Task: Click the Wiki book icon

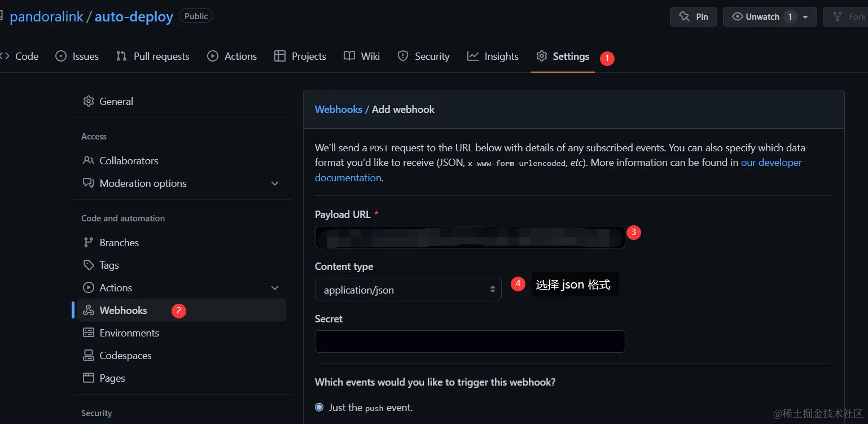Action: tap(349, 56)
